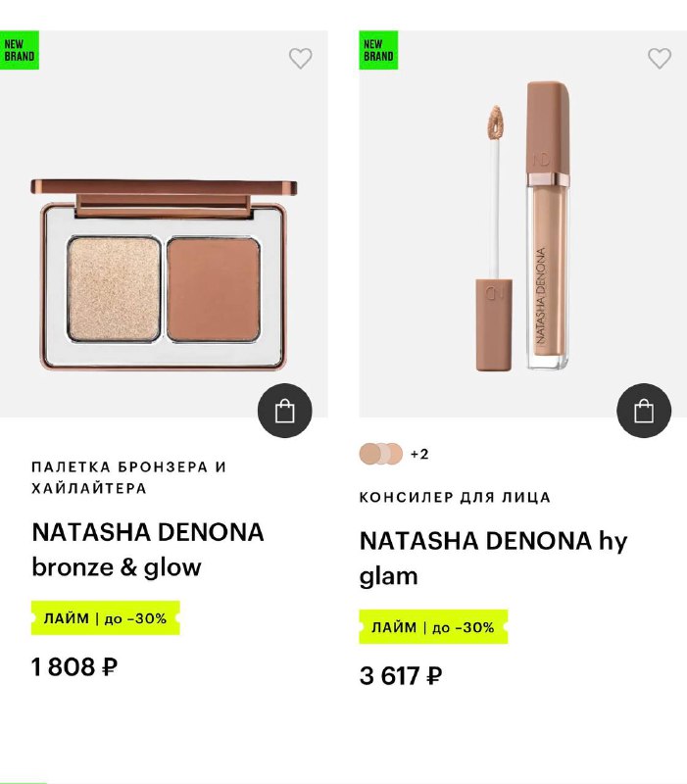This screenshot has height=784, width=687.
Task: Add hy glam concealer to shopping bag
Action: pos(644,411)
